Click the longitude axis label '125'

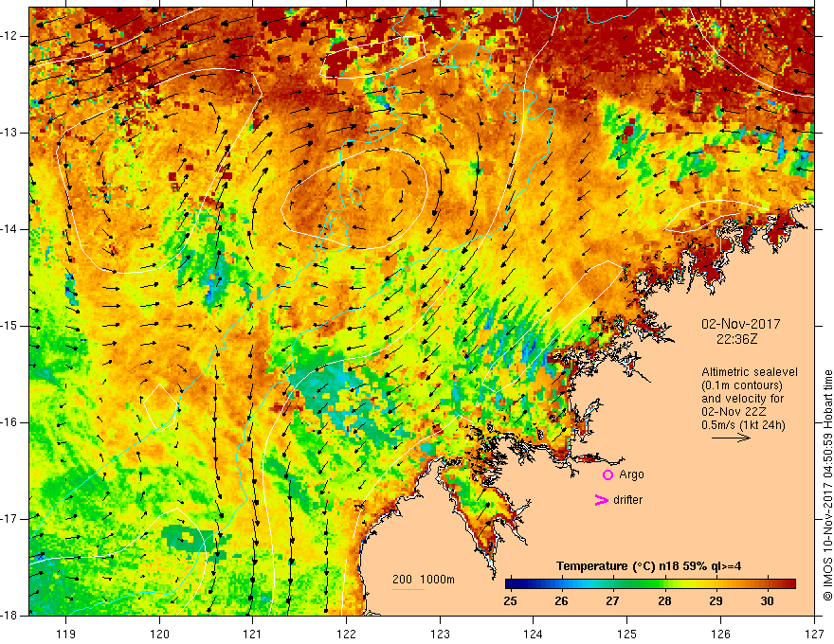[627, 634]
